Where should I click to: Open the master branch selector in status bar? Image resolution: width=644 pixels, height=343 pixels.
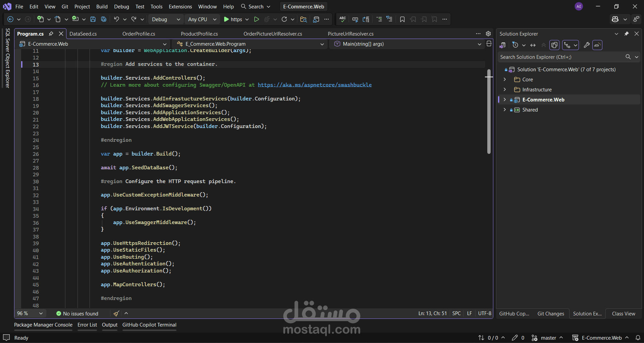click(x=547, y=338)
